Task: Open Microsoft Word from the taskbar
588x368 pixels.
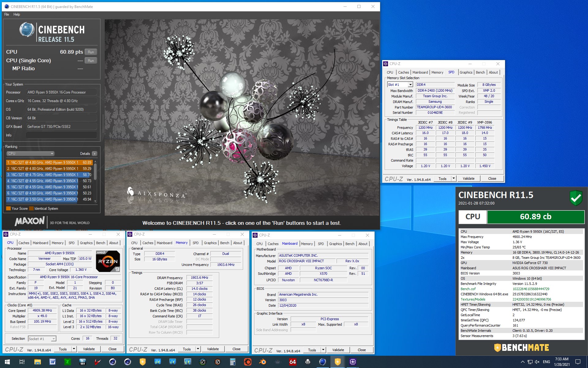Action: point(52,362)
